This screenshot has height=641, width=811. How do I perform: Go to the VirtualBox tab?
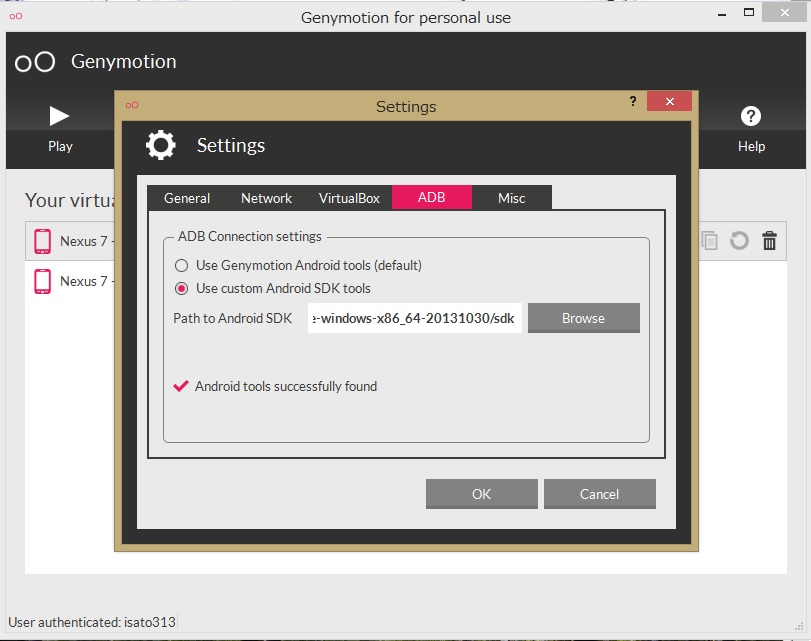[x=349, y=198]
